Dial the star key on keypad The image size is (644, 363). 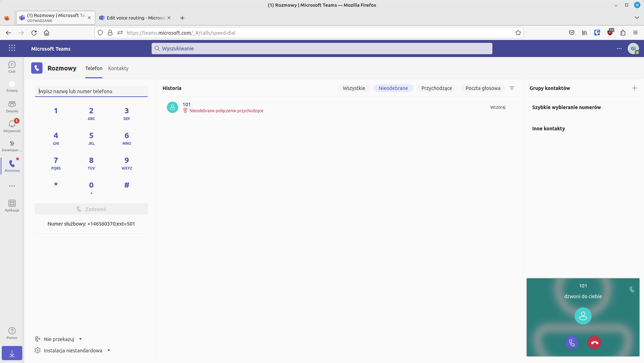click(x=56, y=185)
